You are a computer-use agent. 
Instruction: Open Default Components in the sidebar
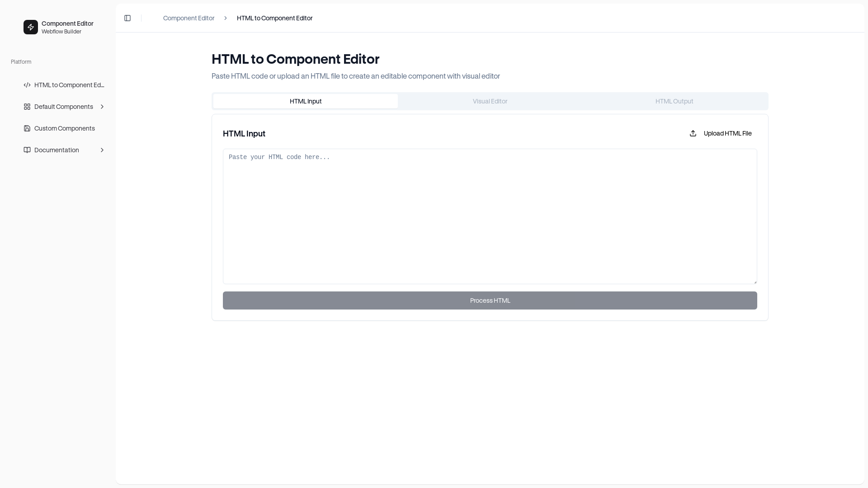coord(64,107)
